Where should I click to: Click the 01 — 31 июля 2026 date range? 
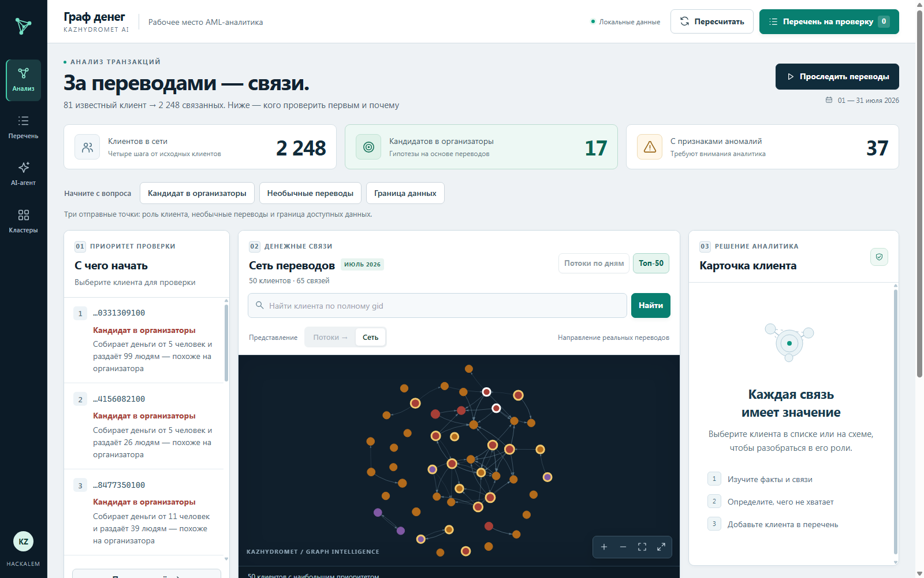[868, 101]
